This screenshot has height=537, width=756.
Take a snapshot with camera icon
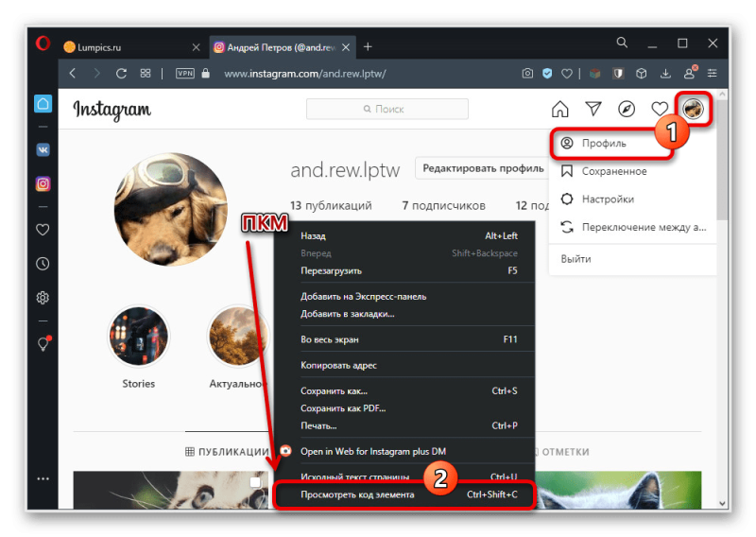[527, 74]
